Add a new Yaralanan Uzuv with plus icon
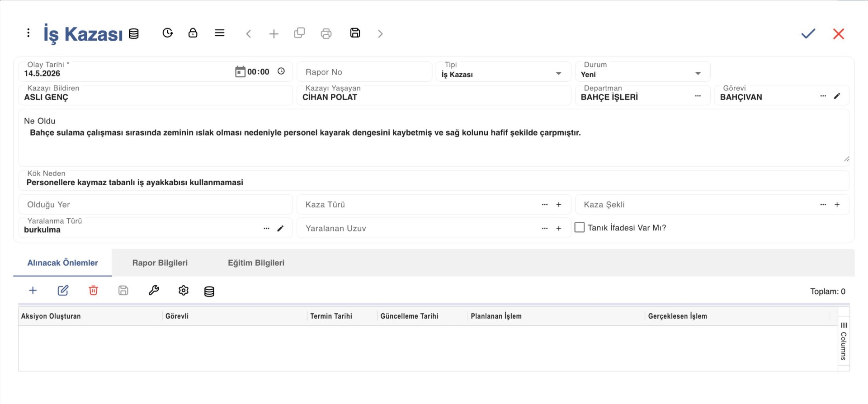The image size is (868, 404). [x=559, y=228]
